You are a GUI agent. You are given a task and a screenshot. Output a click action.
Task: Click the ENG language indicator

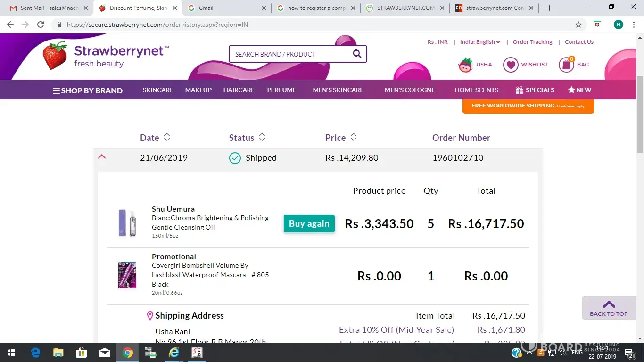577,353
